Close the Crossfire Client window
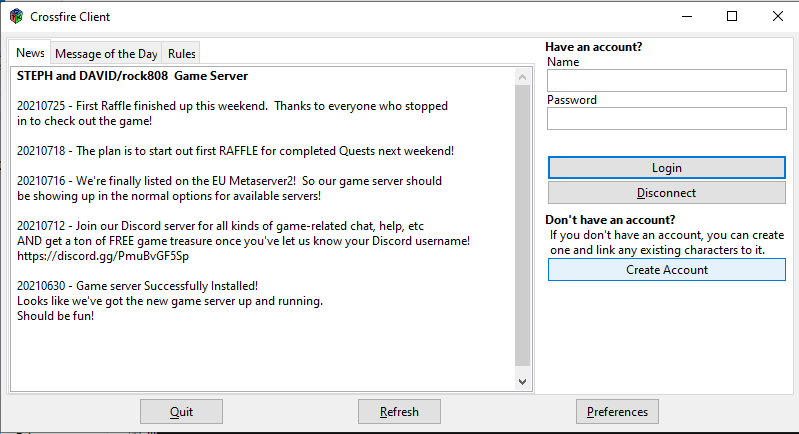 (x=777, y=17)
